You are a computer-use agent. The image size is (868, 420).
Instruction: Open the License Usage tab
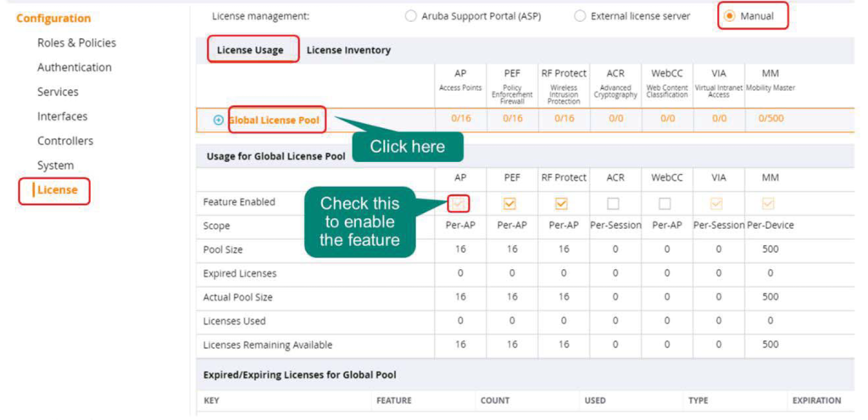coord(250,50)
